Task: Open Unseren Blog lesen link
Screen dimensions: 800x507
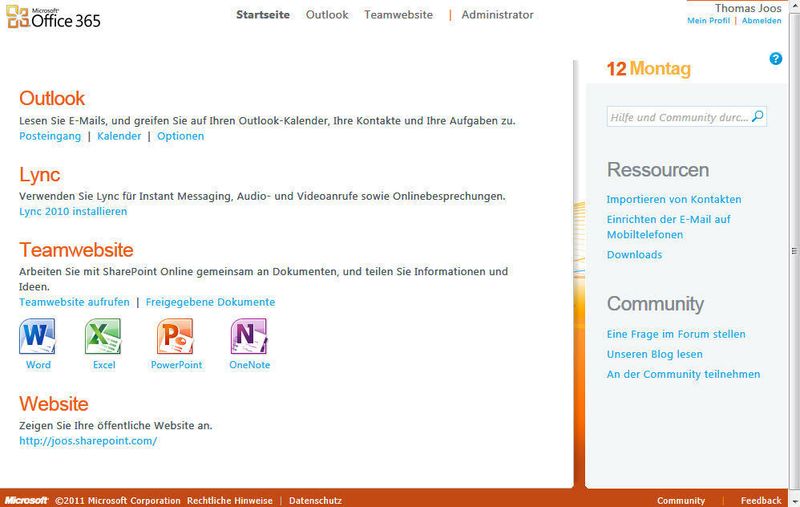Action: [655, 354]
